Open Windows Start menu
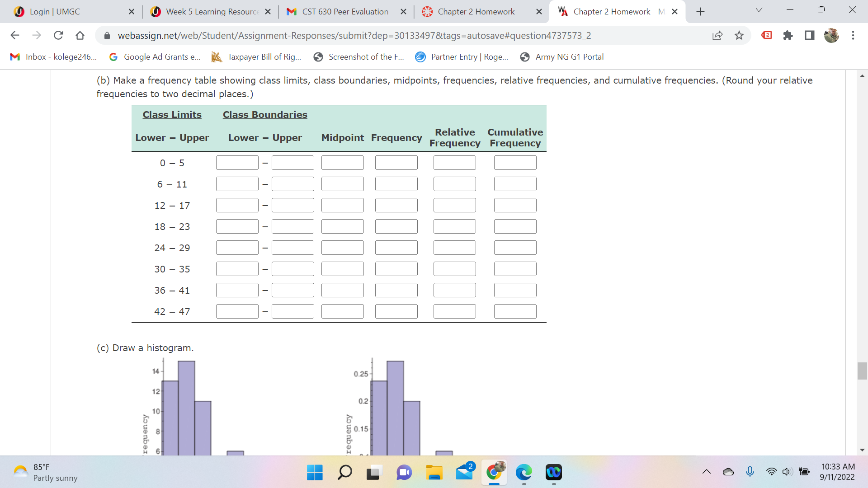Screen dimensions: 868x488 pos(315,472)
